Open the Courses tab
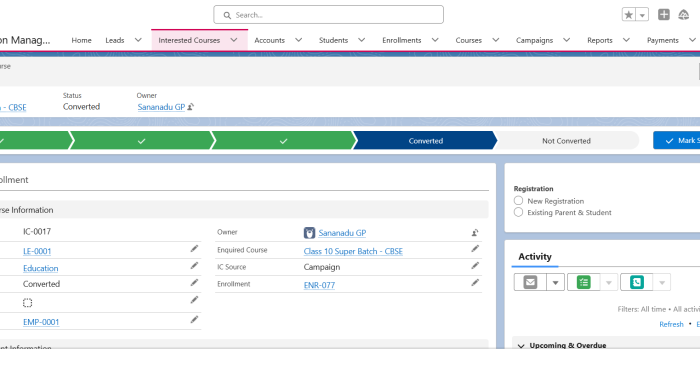 coord(469,40)
